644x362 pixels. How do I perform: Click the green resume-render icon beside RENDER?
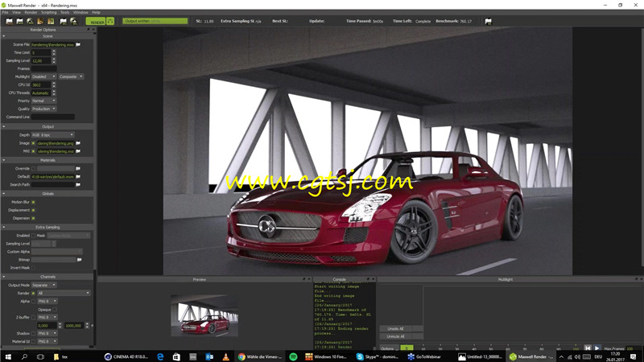pos(110,22)
